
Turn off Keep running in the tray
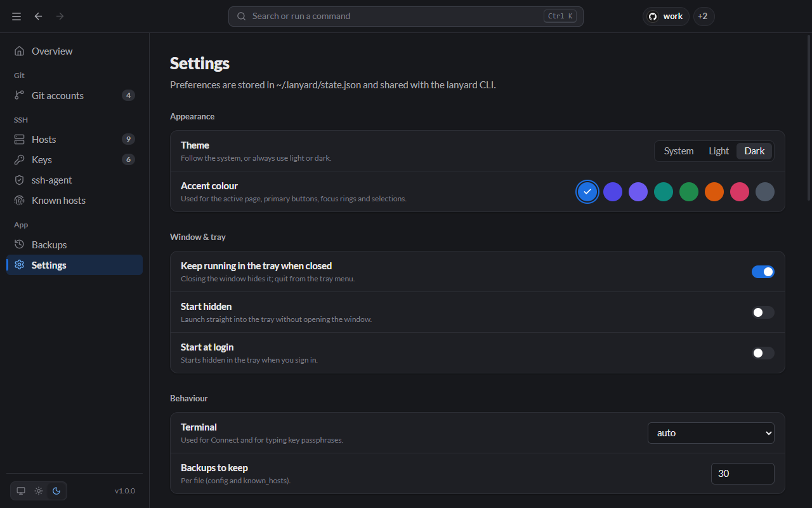tap(763, 272)
